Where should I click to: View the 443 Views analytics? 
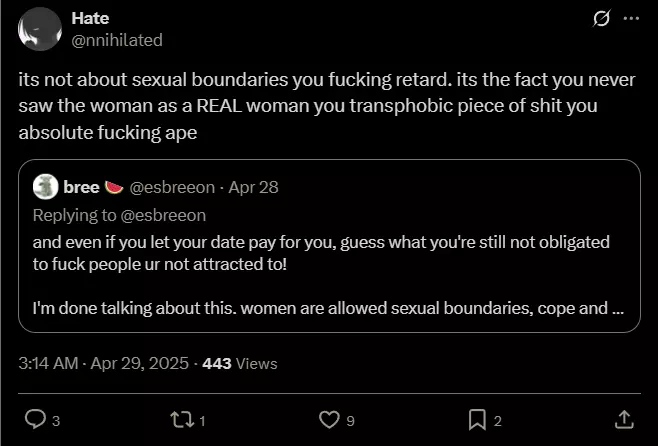tap(239, 364)
